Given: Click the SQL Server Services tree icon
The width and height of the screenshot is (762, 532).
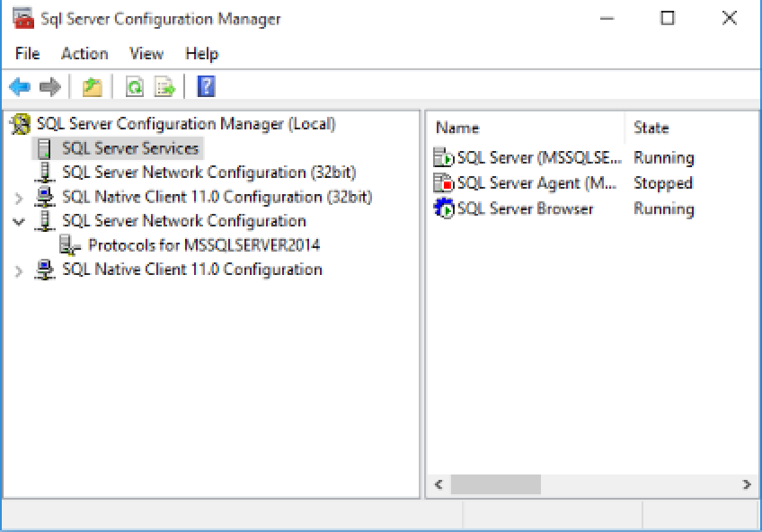Looking at the screenshot, I should (x=44, y=148).
